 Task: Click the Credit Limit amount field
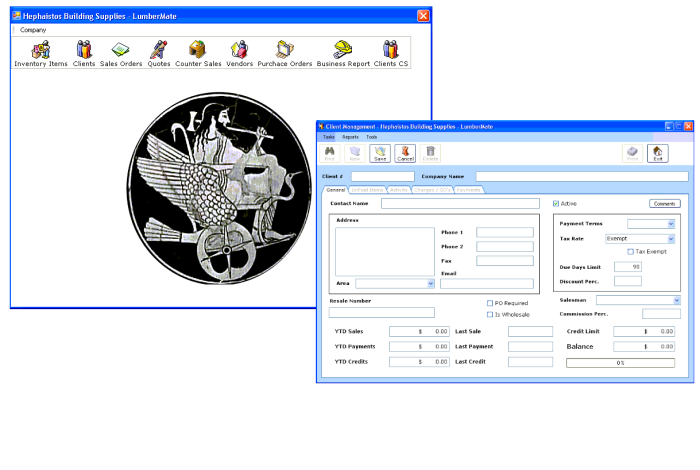click(644, 332)
